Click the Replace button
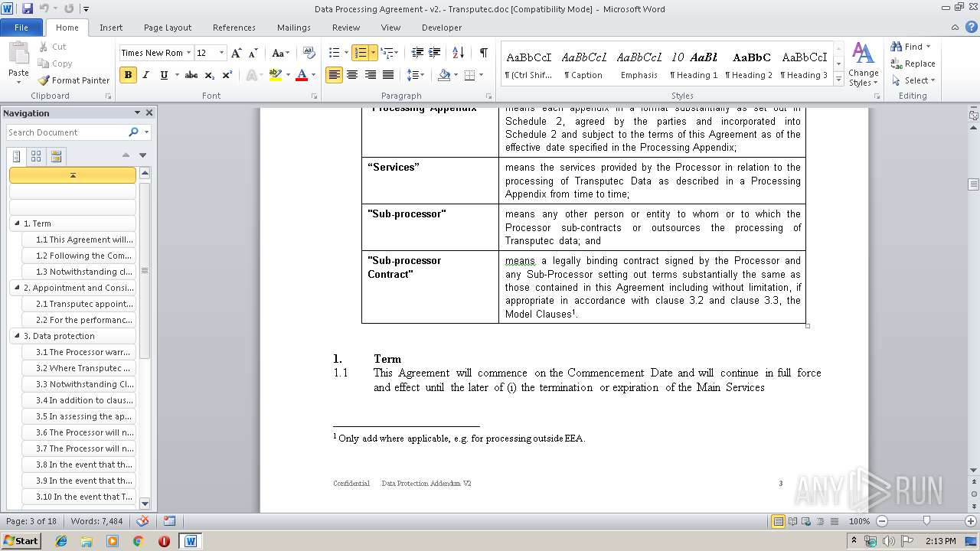The image size is (980, 551). (x=913, y=64)
